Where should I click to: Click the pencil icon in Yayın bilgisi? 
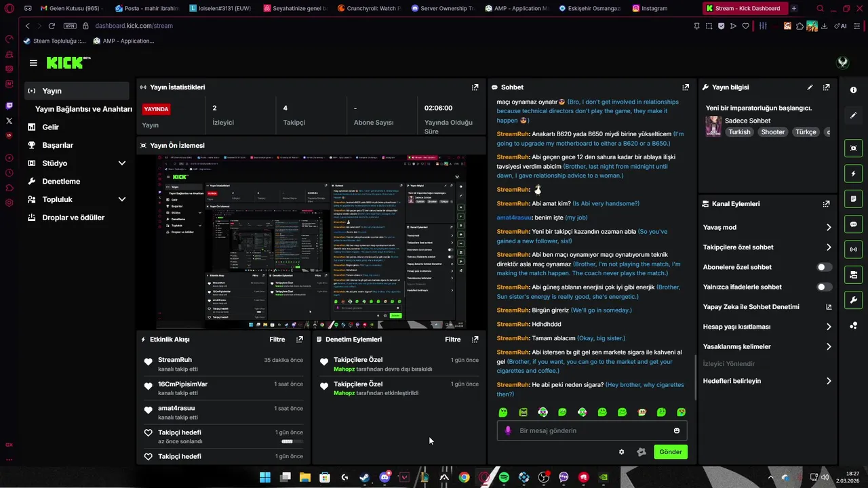pyautogui.click(x=810, y=87)
